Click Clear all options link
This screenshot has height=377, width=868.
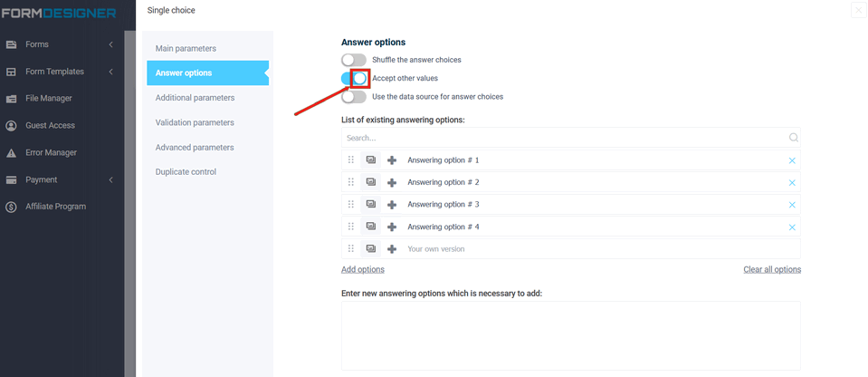click(x=771, y=269)
